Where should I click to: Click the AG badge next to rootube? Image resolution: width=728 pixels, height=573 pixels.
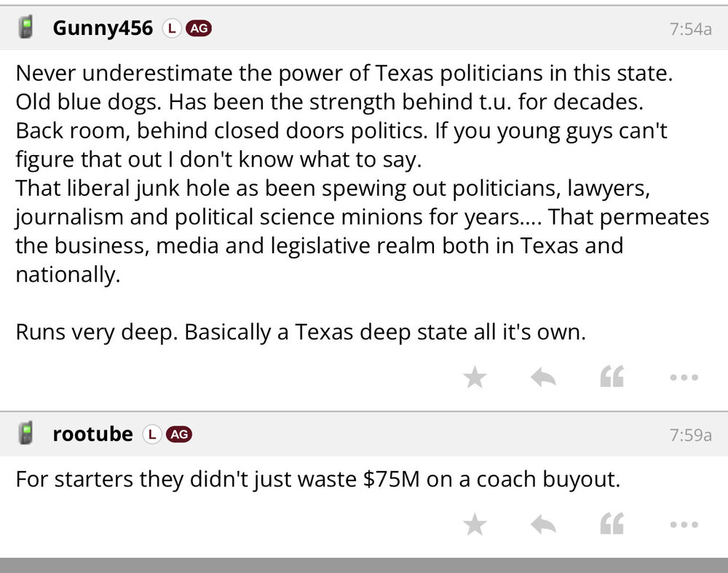coord(179,435)
